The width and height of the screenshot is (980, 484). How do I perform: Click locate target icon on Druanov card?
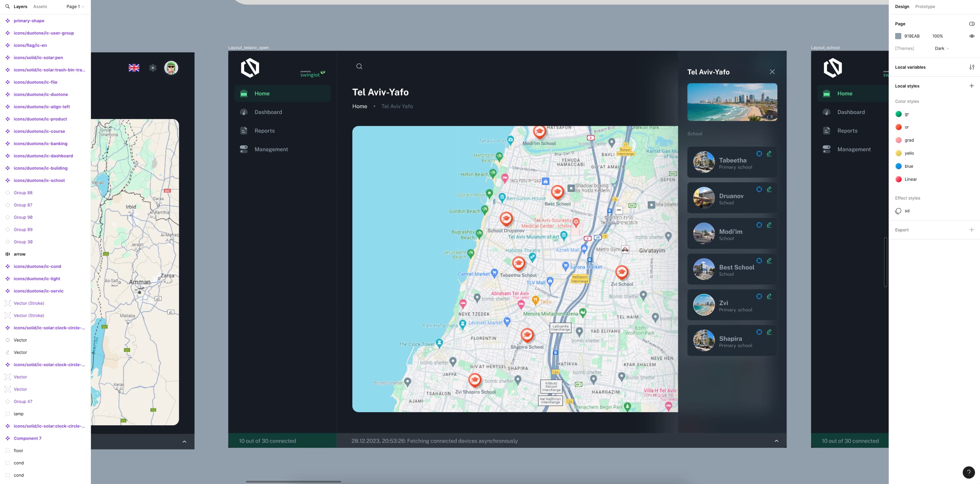[x=759, y=189]
